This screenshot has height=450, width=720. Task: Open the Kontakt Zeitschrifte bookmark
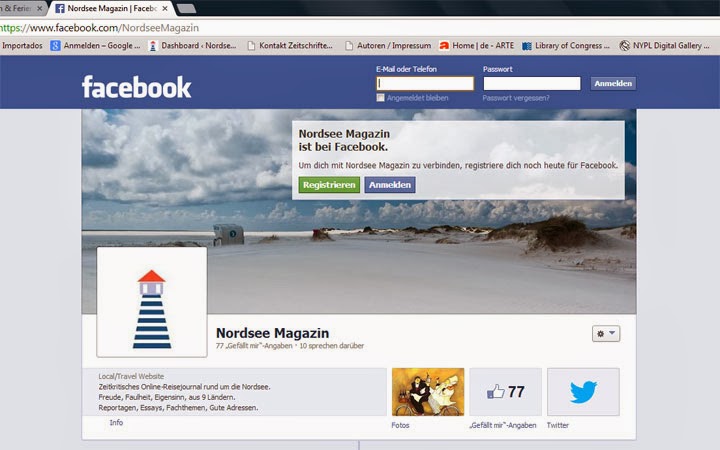290,45
